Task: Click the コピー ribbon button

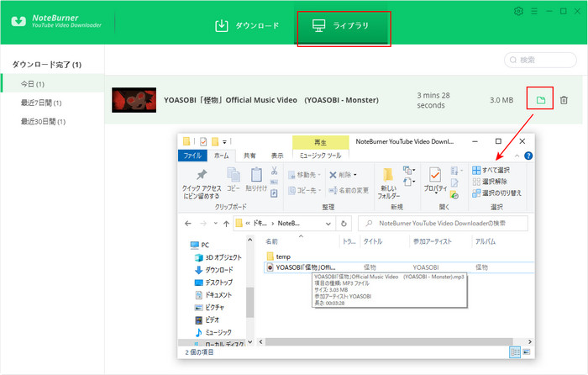Action: (x=234, y=179)
